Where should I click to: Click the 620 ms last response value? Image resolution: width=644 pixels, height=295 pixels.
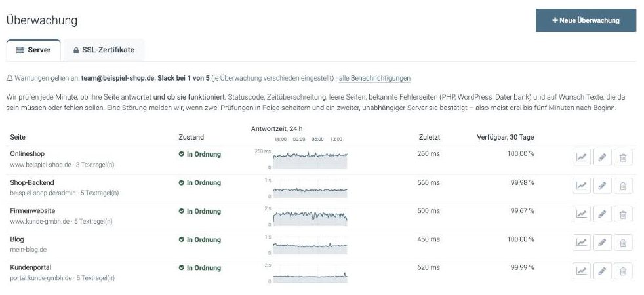click(428, 267)
